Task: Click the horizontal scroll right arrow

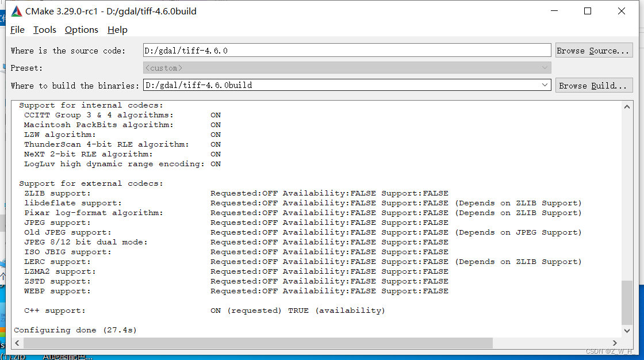Action: 615,343
